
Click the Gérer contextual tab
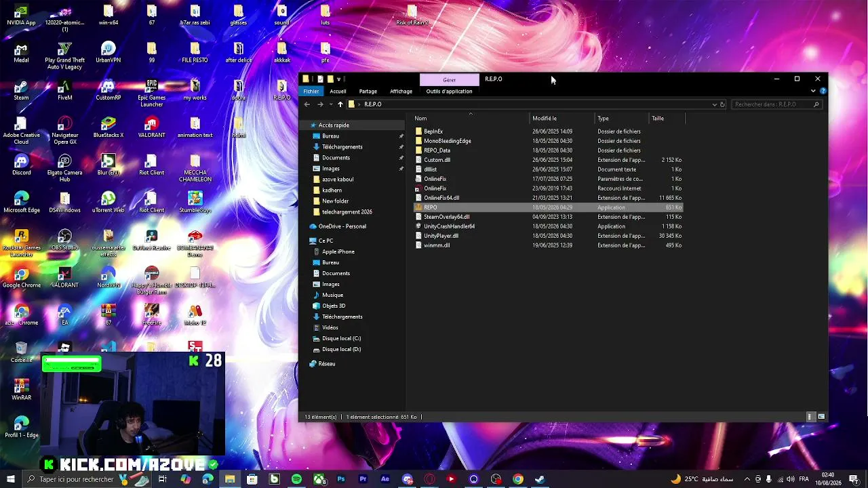(449, 79)
